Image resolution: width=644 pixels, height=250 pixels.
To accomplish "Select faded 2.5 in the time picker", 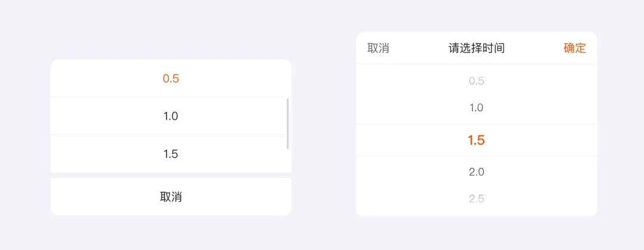I will 476,199.
